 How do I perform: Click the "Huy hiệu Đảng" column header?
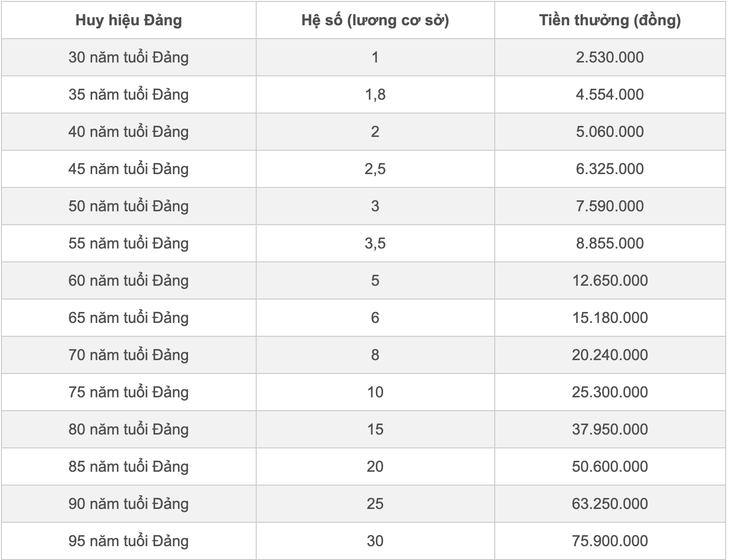[x=128, y=21]
